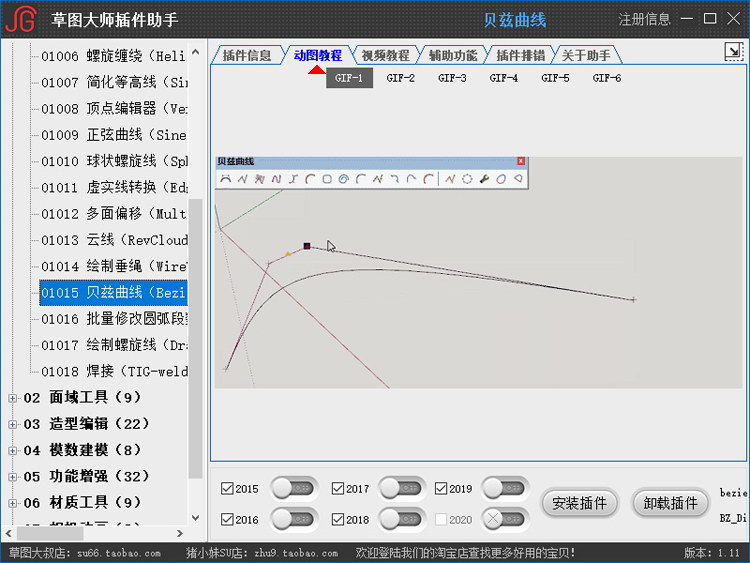750x563 pixels.
Task: Click the rounded rectangle icon in the Bezier toolbar preview
Action: tap(327, 179)
